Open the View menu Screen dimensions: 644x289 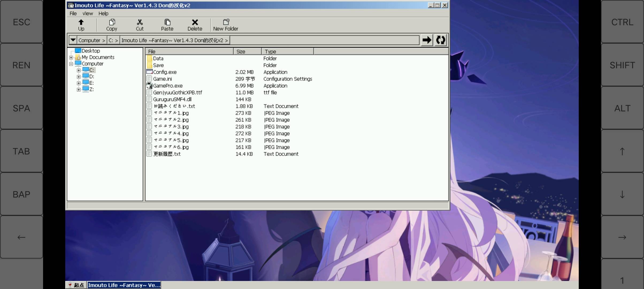(x=87, y=13)
